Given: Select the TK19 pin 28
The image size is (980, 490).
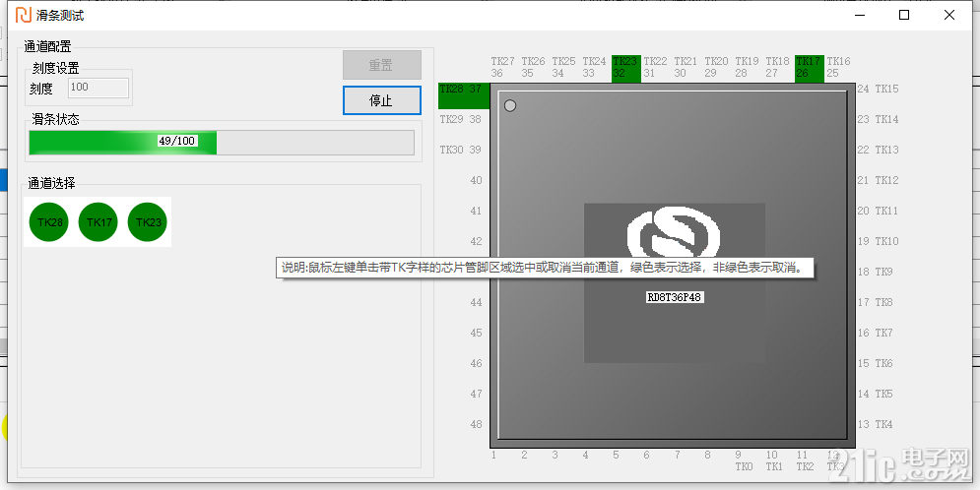Looking at the screenshot, I should pyautogui.click(x=748, y=68).
